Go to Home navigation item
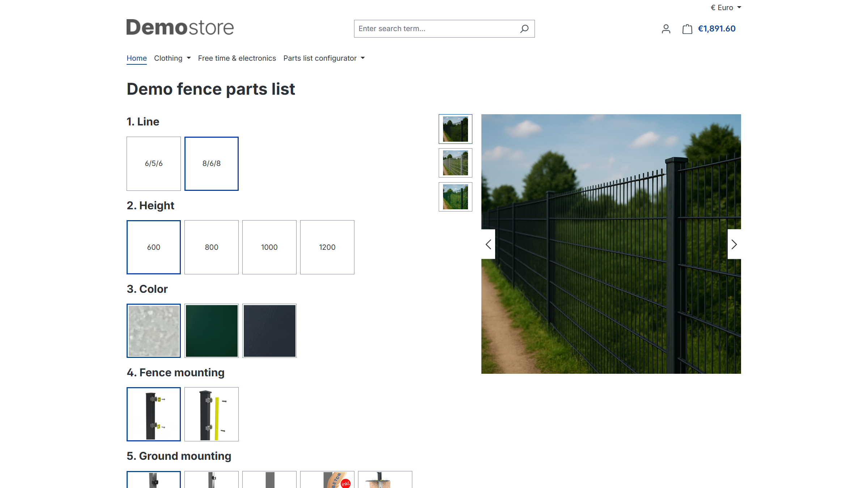The width and height of the screenshot is (868, 488). coord(137,58)
